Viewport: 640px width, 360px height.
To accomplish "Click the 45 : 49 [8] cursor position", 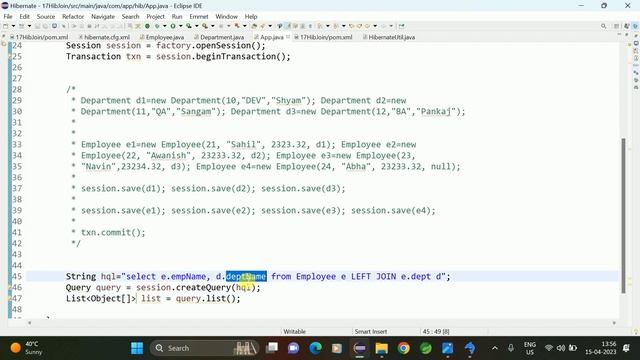I will [x=436, y=331].
